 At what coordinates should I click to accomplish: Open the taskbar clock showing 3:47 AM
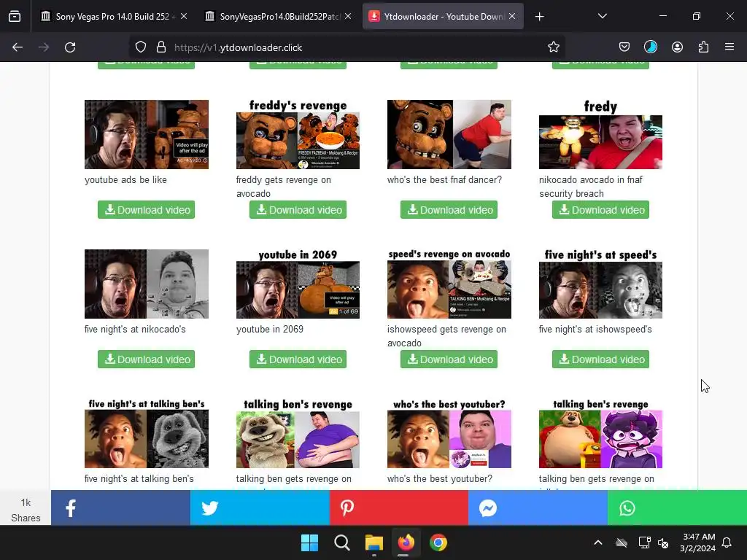698,542
